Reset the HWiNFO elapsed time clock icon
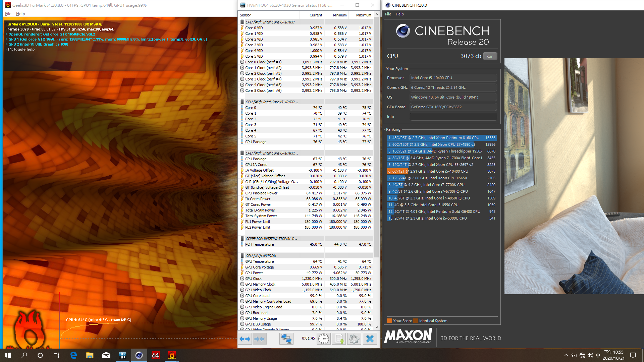 (323, 339)
